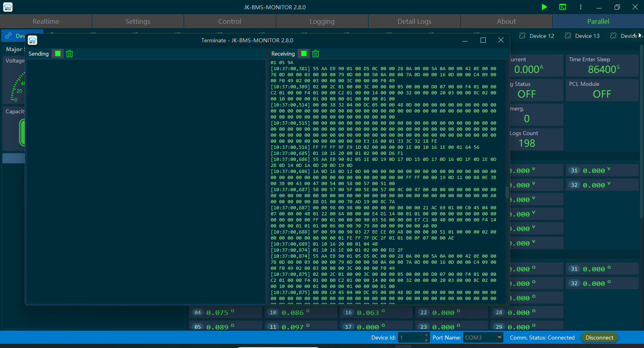Go to the Logging tab
Image resolution: width=644 pixels, height=348 pixels.
(322, 21)
